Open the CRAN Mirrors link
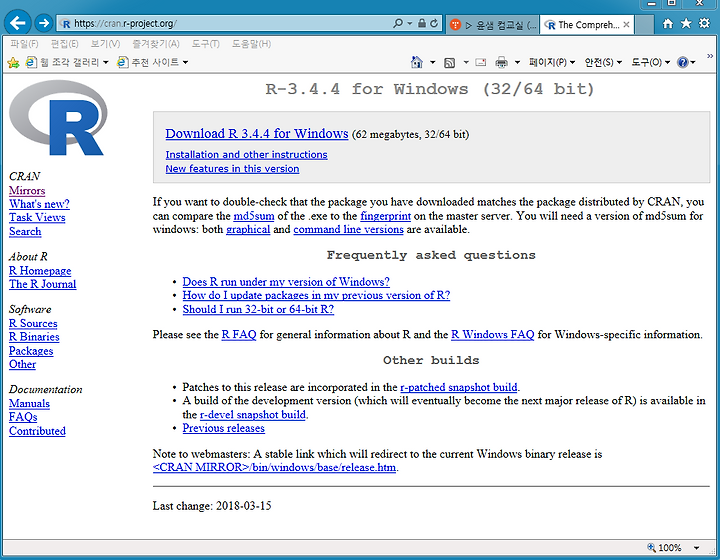Image resolution: width=720 pixels, height=560 pixels. point(27,190)
